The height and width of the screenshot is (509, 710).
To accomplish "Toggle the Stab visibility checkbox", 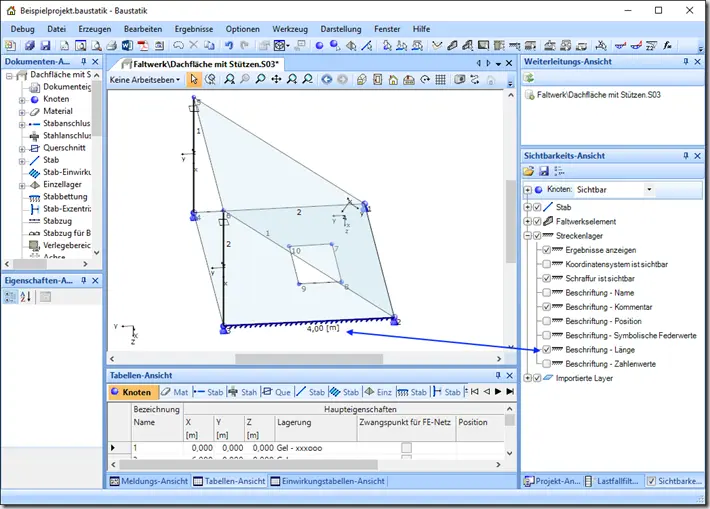I will click(x=537, y=207).
